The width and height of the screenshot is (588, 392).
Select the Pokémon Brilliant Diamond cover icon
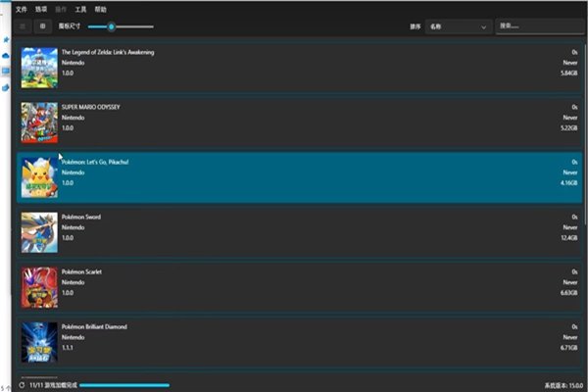pyautogui.click(x=39, y=343)
